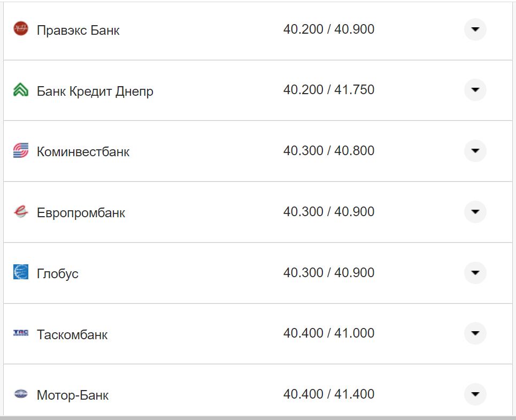Select the Коминвестбанк logo icon

pyautogui.click(x=20, y=151)
